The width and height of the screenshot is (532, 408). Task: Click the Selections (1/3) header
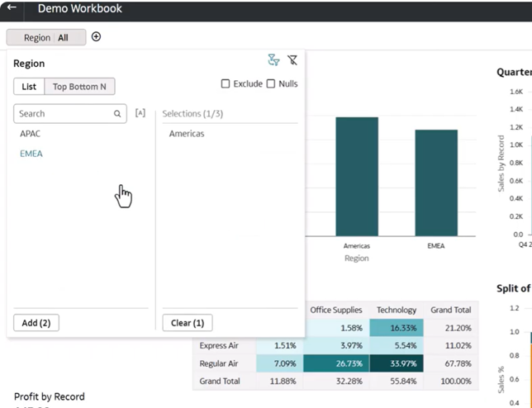(192, 114)
